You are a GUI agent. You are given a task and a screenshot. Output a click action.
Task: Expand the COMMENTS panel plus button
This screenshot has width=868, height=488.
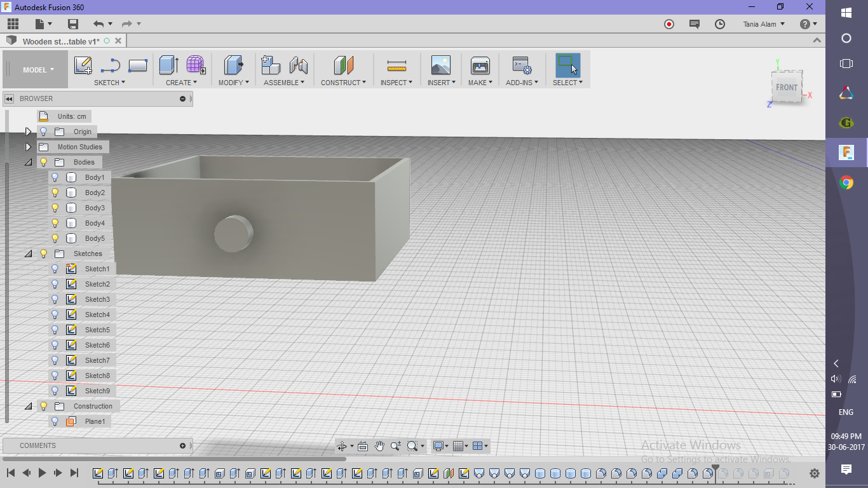[183, 445]
